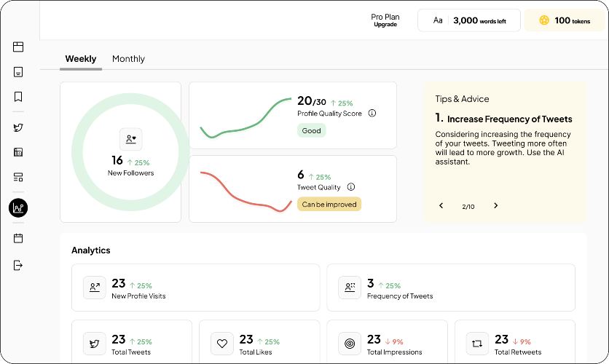Go to next tip with right chevron

point(495,206)
